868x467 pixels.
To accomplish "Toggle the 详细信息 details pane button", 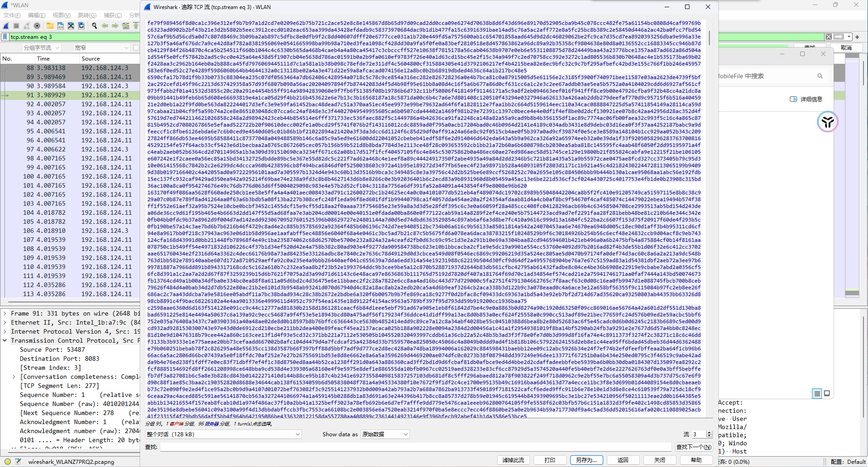I will (x=806, y=99).
